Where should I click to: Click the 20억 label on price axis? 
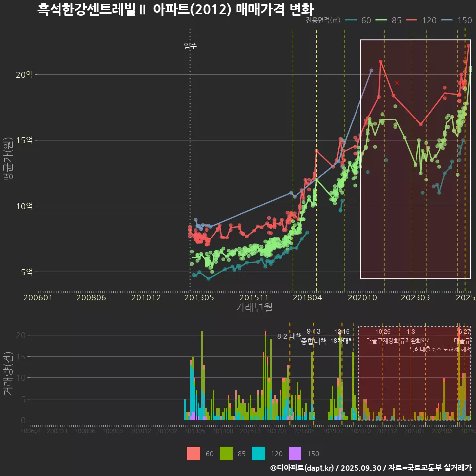click(x=25, y=75)
